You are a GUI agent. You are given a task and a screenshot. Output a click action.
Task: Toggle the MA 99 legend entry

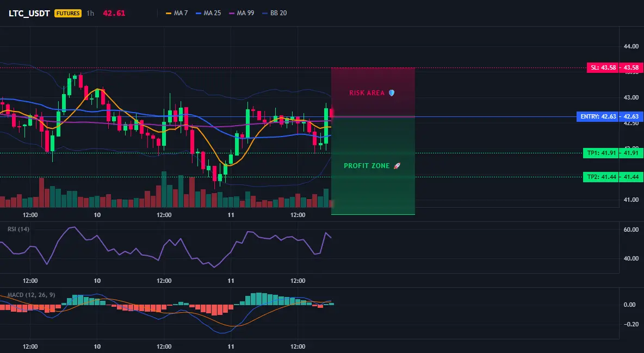[x=242, y=13]
